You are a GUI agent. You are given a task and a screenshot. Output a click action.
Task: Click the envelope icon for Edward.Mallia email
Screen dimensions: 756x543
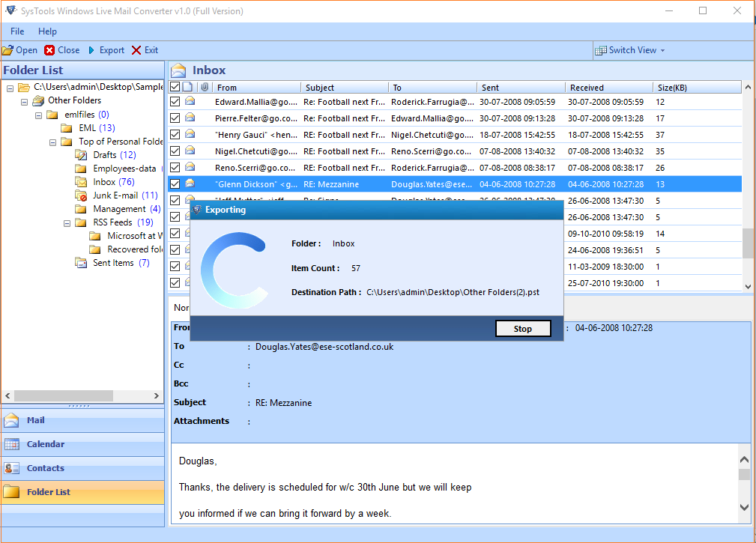coord(190,101)
